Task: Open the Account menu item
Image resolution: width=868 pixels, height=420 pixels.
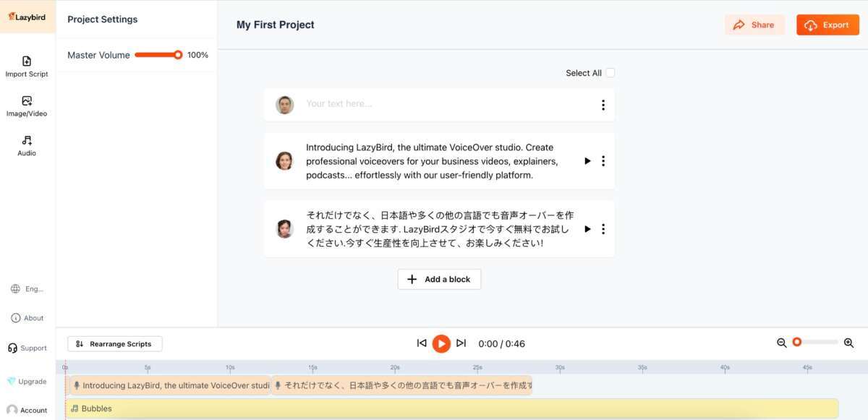Action: [x=27, y=410]
